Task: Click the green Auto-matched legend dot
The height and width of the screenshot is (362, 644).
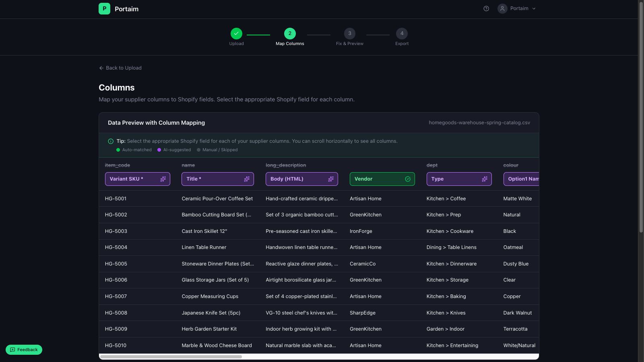Action: coord(118,150)
